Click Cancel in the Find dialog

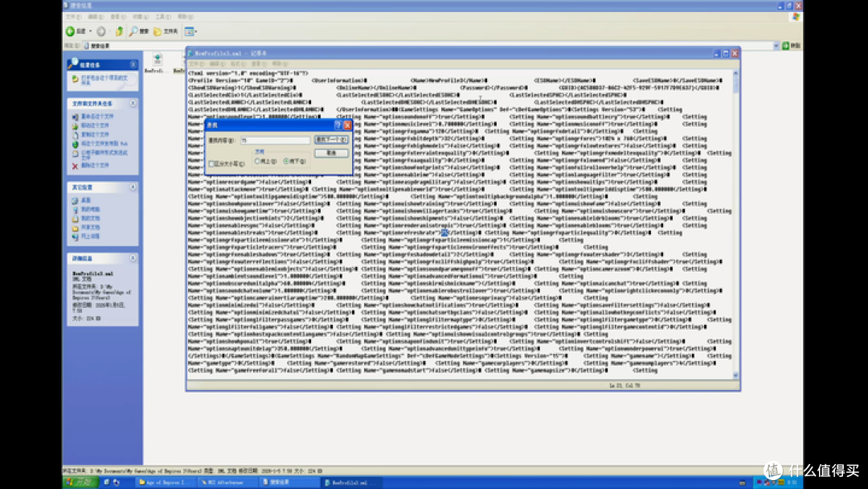[331, 153]
